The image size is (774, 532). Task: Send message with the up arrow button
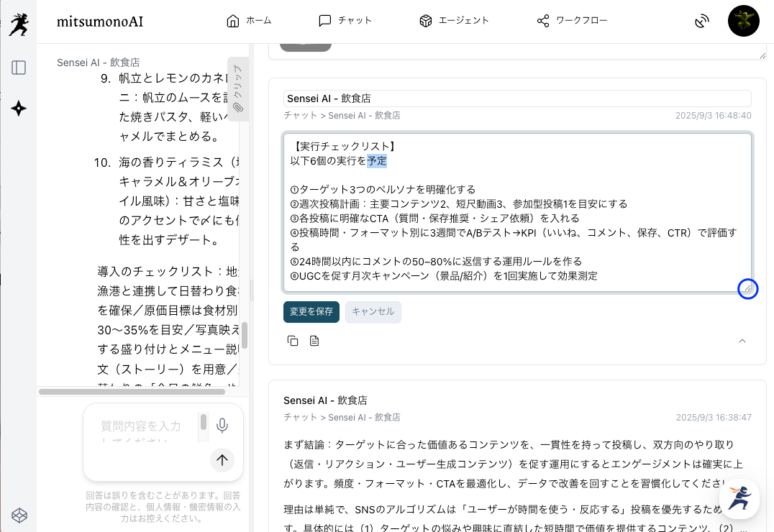(x=222, y=460)
